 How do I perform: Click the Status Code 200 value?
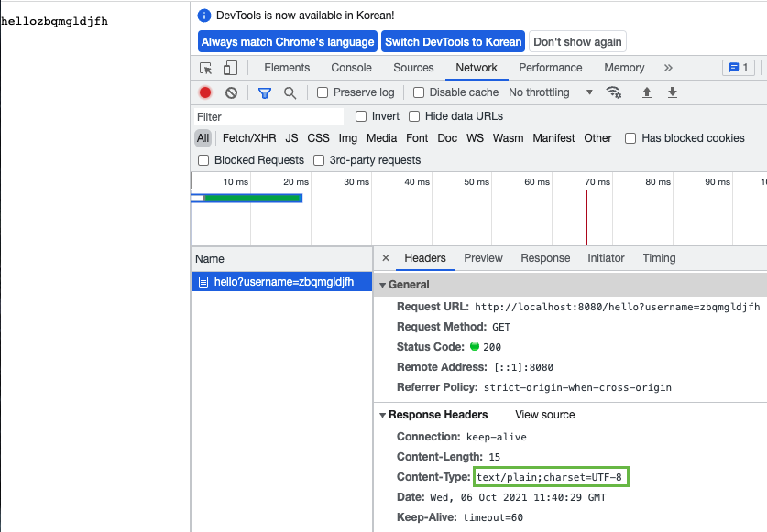(491, 347)
